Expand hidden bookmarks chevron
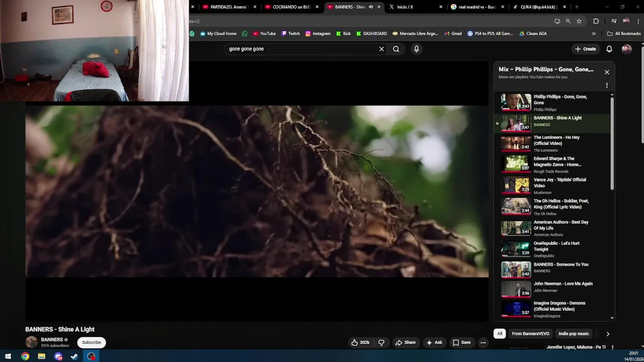This screenshot has width=644, height=362. coord(594,34)
